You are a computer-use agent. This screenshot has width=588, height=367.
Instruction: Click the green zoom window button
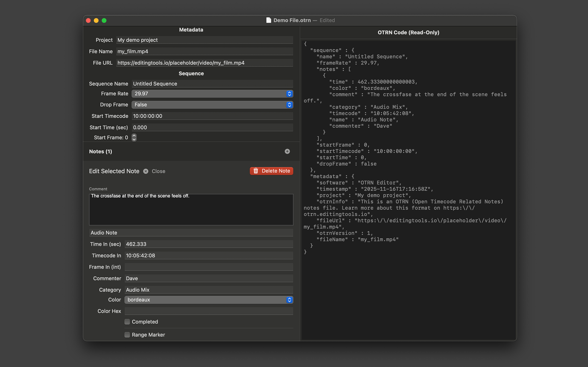104,21
